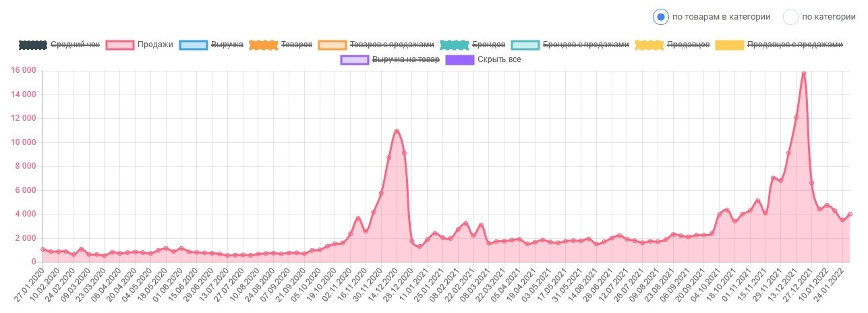Show 'Выручка на товар' purple swatch

[x=355, y=59]
